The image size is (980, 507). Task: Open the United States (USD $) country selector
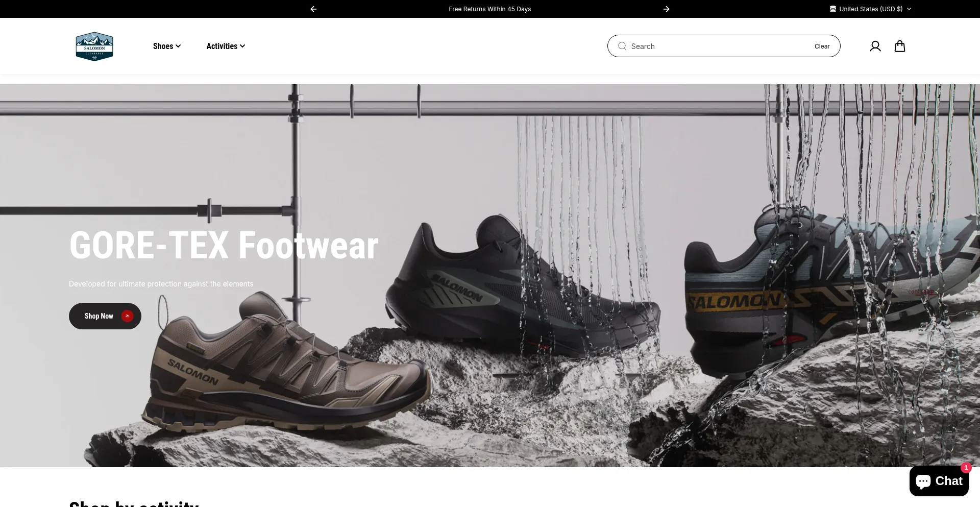tap(870, 9)
